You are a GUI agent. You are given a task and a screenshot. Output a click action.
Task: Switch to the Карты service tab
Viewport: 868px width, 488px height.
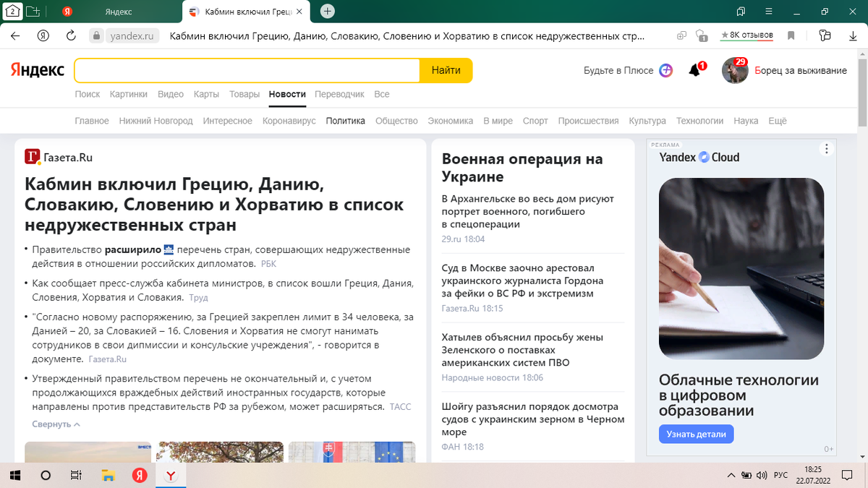(x=206, y=94)
